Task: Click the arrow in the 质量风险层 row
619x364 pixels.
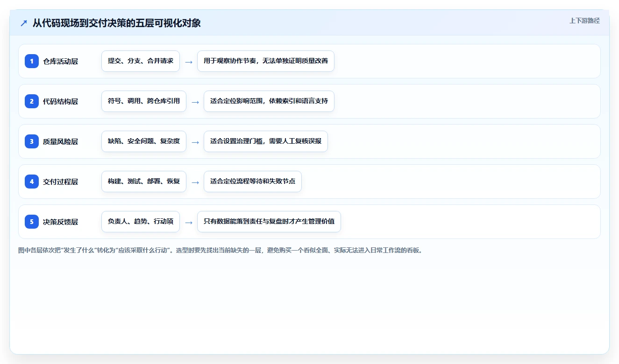Action: 195,142
